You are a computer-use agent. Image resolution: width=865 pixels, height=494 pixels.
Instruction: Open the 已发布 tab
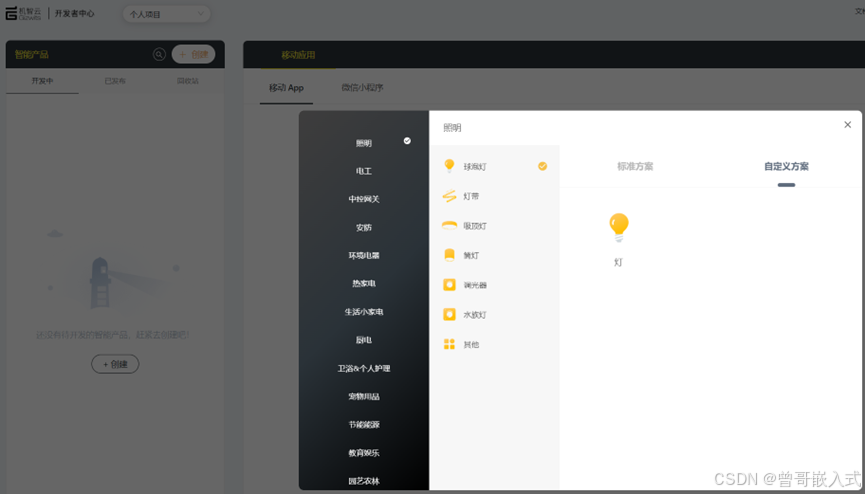(115, 81)
